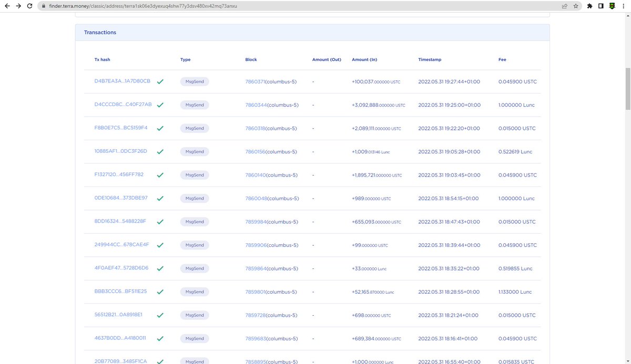Viewport: 631px width, 364px height.
Task: Select timestamp 2022.05.31 19:05:28+01:00
Action: [449, 151]
